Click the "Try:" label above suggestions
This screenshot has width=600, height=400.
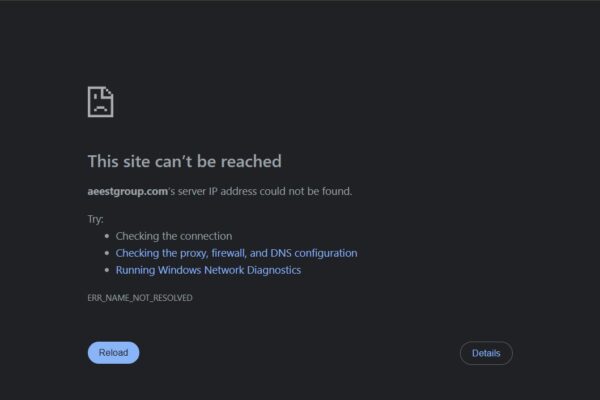[x=96, y=218]
